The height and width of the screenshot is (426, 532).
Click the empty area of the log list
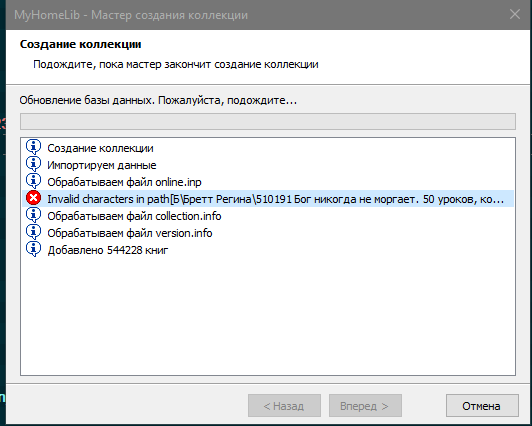pos(268,315)
